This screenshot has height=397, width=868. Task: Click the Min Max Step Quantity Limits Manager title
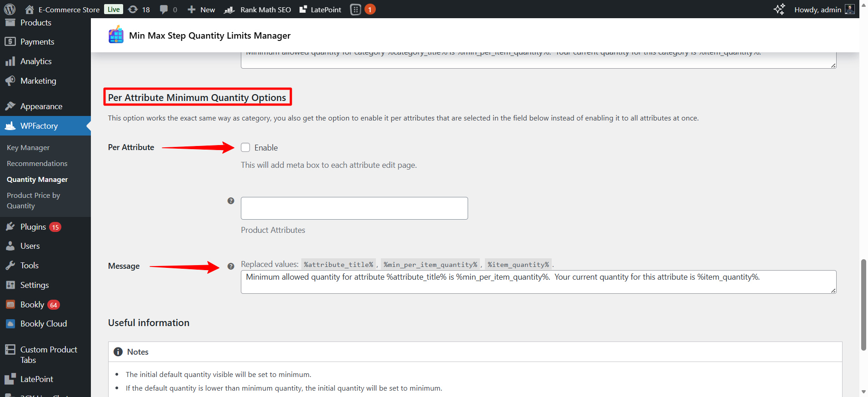click(x=210, y=35)
